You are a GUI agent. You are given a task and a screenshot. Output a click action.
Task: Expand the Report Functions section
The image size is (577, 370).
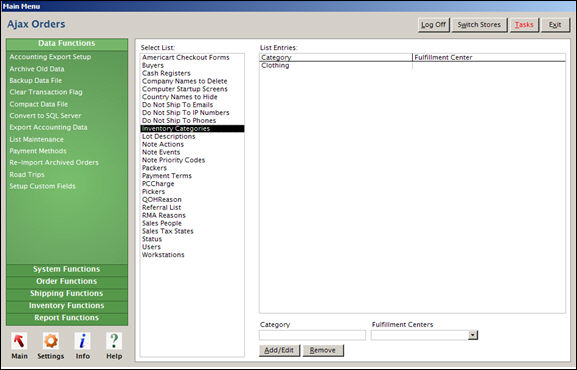67,318
